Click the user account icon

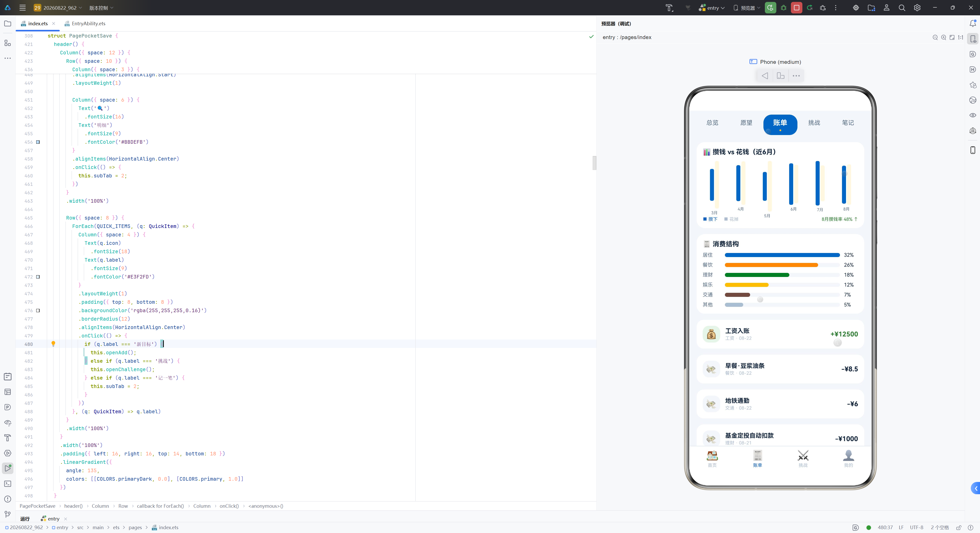pos(886,8)
